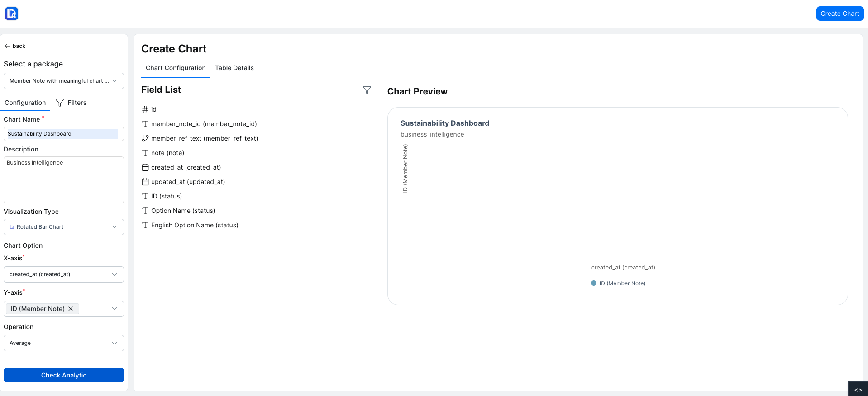Open the Select a package dropdown

(63, 81)
